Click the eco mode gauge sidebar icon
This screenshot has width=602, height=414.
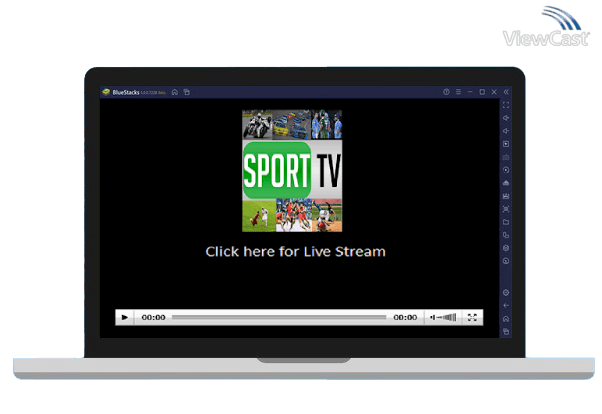point(506,261)
